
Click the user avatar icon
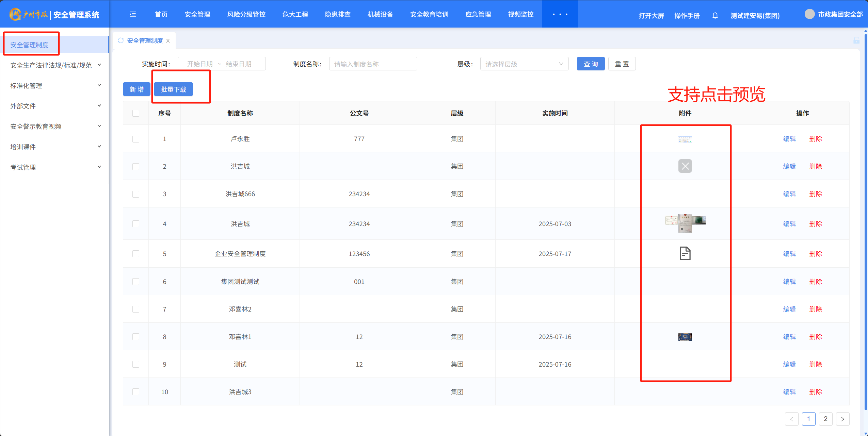(x=809, y=14)
